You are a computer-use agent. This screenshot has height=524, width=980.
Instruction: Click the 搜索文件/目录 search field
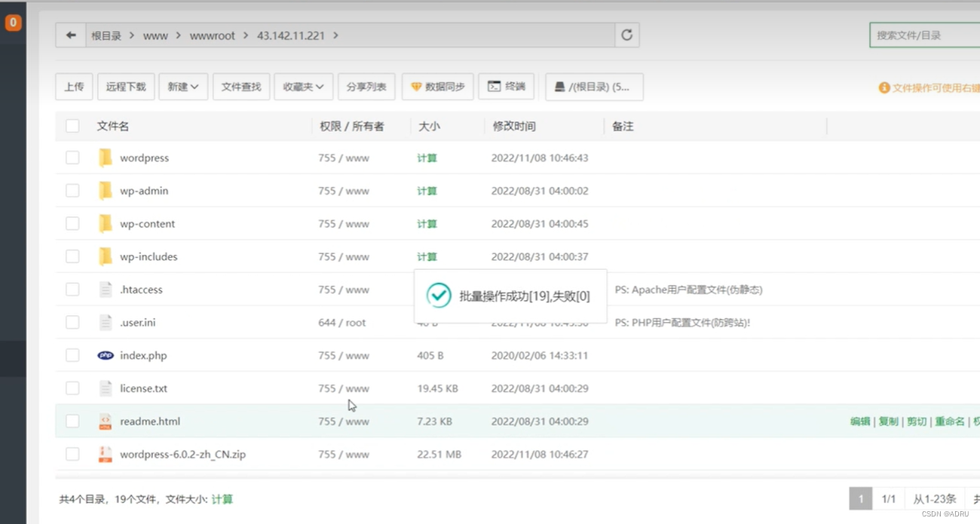point(925,35)
